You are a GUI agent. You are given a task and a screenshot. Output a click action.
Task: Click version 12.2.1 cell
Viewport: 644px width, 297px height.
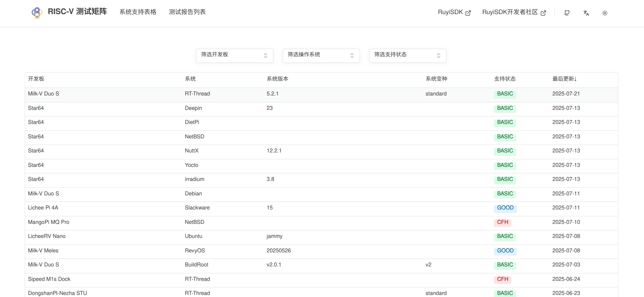click(x=274, y=151)
